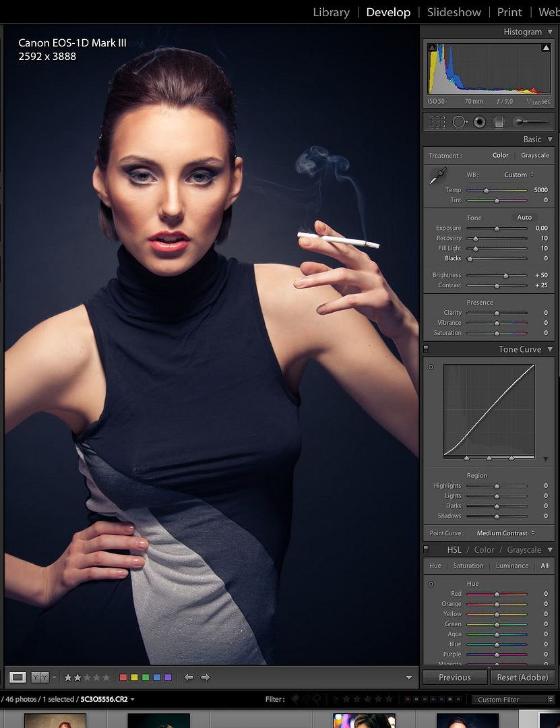Viewport: 560px width, 728px height.
Task: Switch to Before/After Y|Y view
Action: [x=40, y=677]
